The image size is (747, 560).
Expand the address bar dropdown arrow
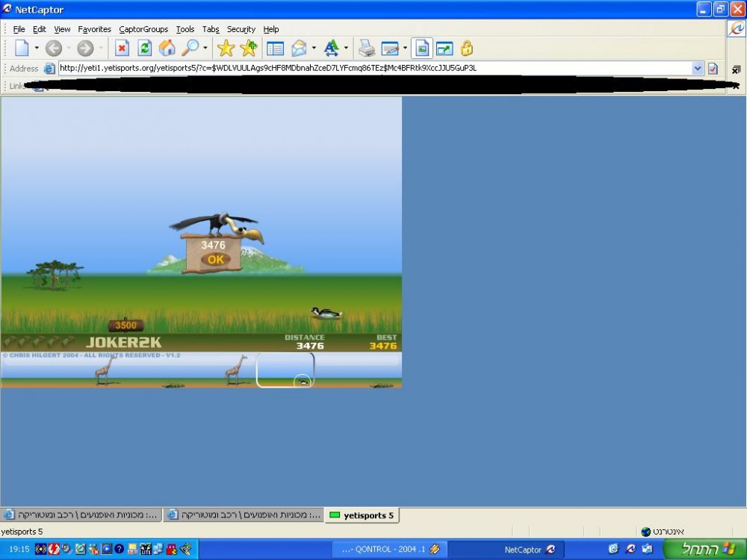(698, 68)
